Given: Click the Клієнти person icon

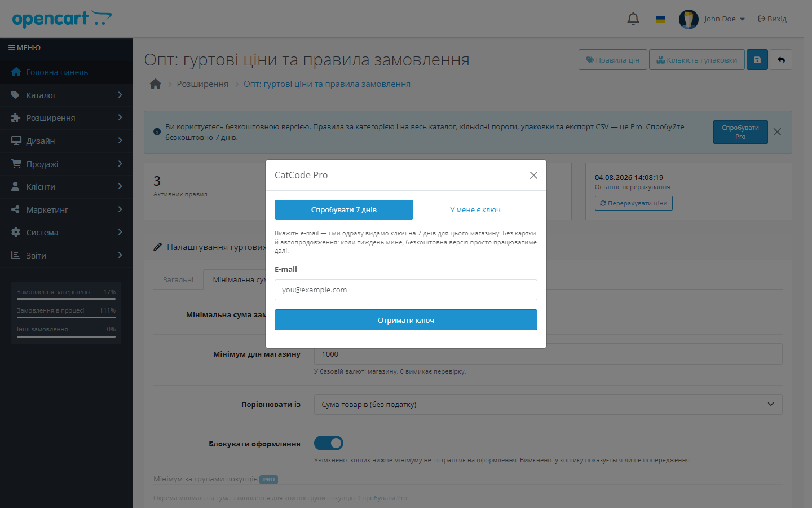Looking at the screenshot, I should (16, 187).
